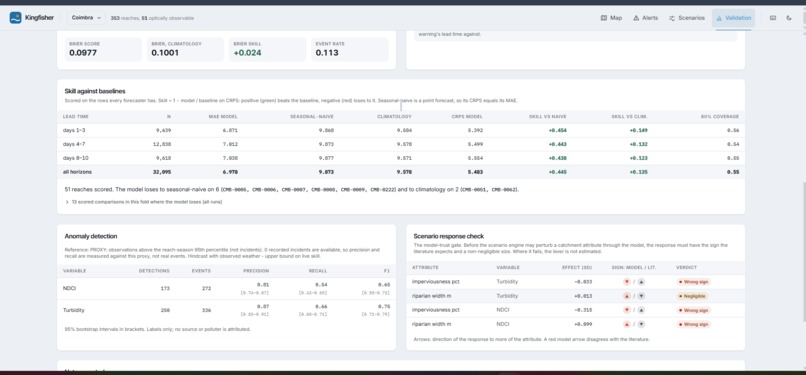Click the red model arrow for imperviousness Turbidity row

tap(627, 282)
